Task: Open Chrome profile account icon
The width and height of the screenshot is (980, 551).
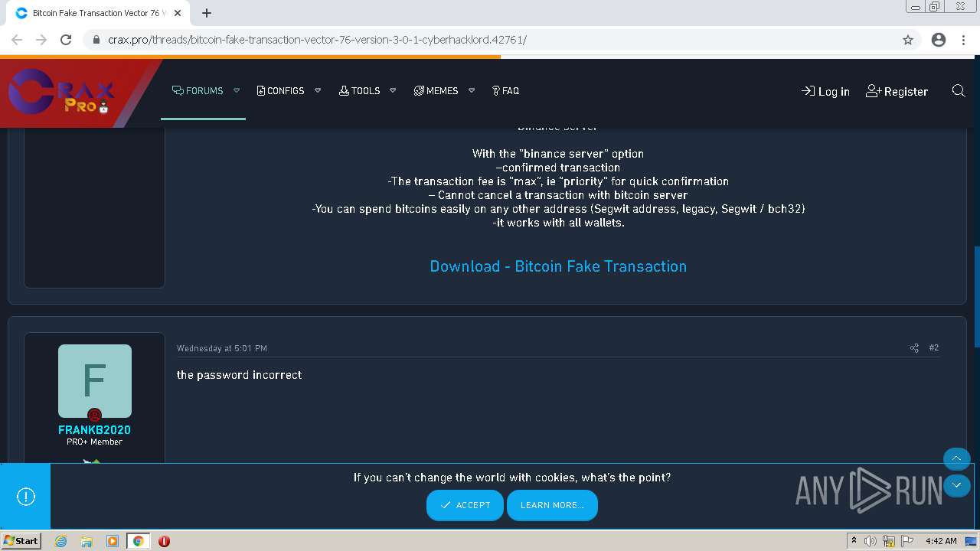Action: (939, 40)
